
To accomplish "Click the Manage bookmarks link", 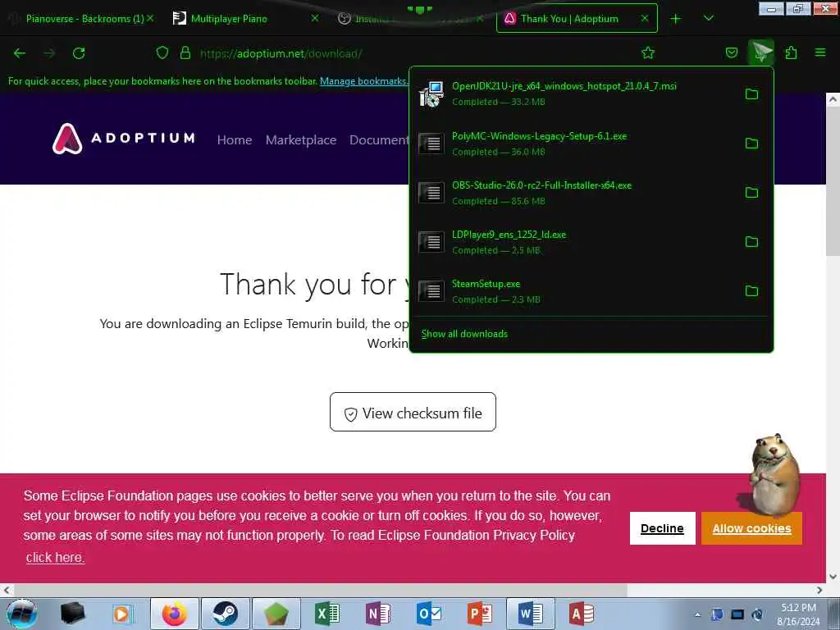I will pyautogui.click(x=363, y=81).
